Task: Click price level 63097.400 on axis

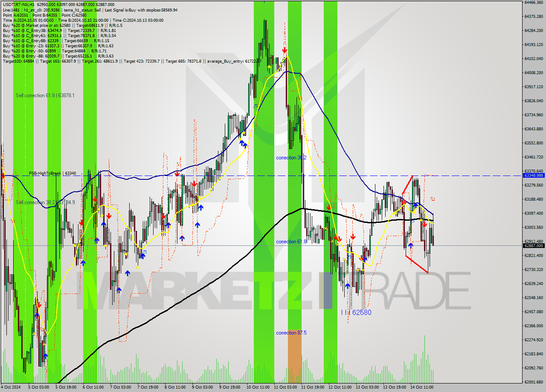Action: (x=533, y=213)
